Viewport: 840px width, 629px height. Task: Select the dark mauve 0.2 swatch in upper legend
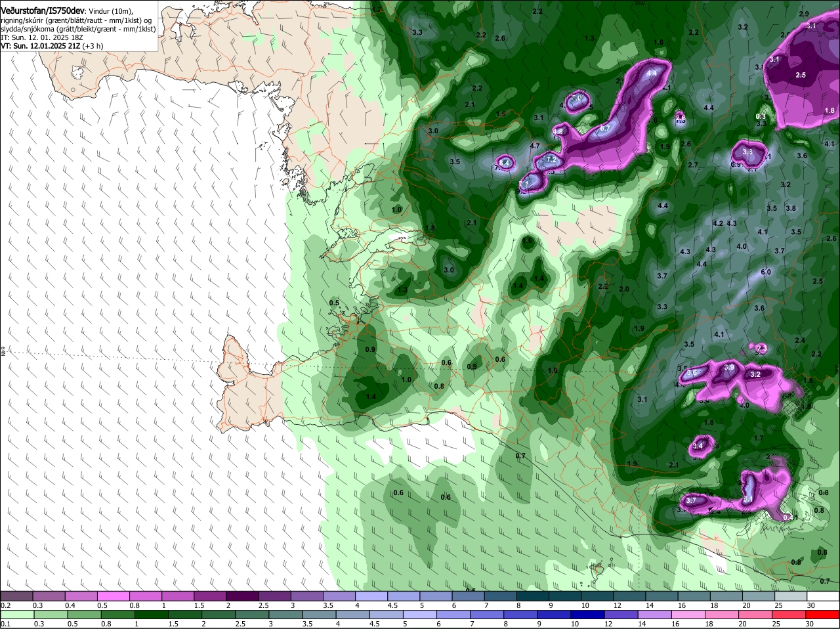pos(17,596)
